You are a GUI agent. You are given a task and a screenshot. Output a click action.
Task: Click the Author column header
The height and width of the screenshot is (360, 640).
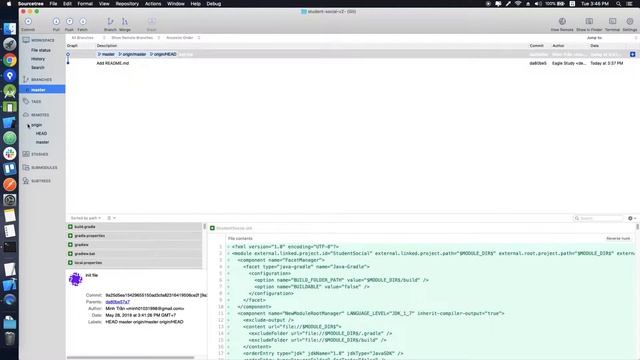[558, 46]
